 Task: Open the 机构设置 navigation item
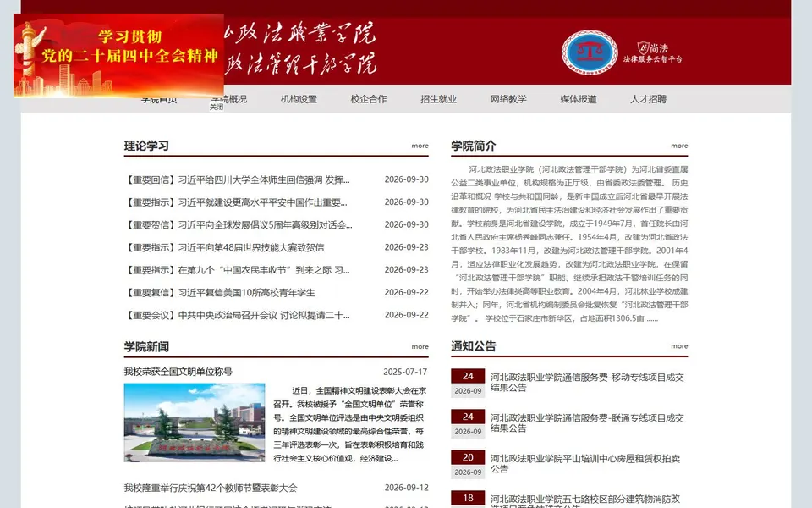(x=299, y=99)
